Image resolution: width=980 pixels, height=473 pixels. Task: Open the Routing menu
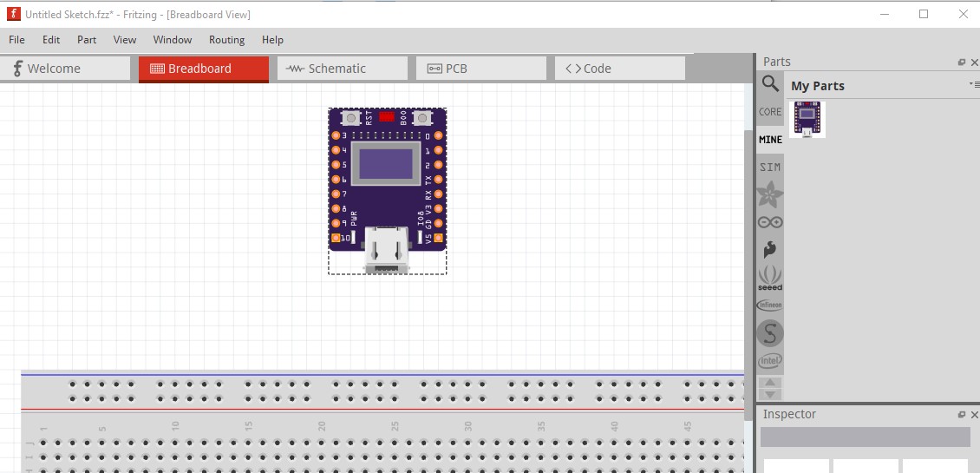[226, 40]
